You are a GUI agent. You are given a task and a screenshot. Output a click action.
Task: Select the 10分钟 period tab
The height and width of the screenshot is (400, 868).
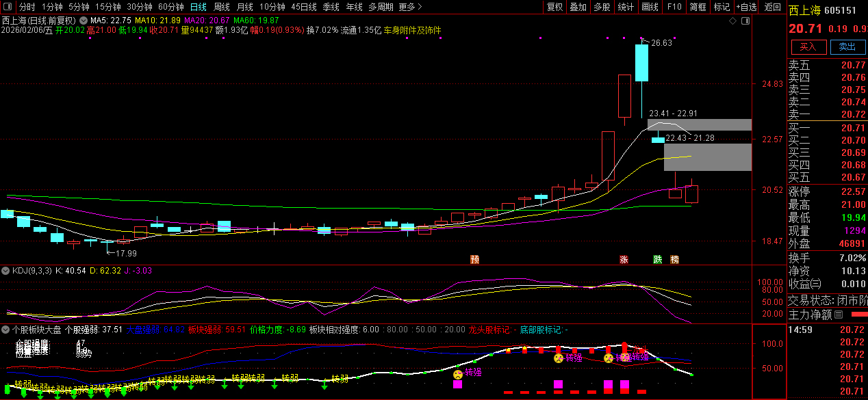(272, 7)
